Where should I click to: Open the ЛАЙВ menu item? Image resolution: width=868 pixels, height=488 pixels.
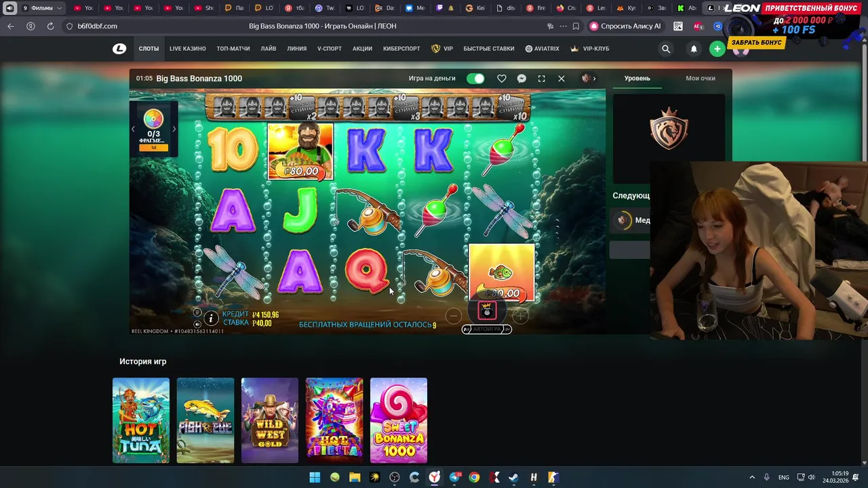[x=269, y=49]
